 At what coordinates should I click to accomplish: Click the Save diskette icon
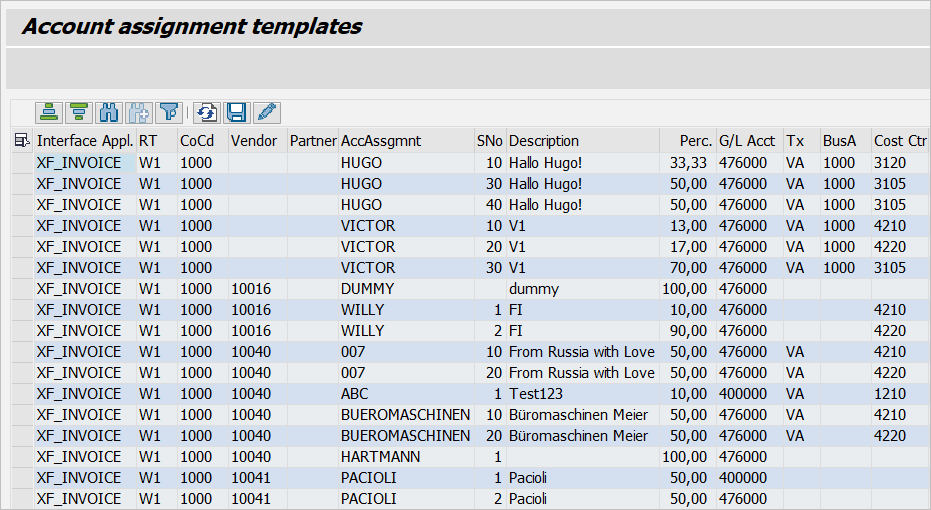coord(236,112)
